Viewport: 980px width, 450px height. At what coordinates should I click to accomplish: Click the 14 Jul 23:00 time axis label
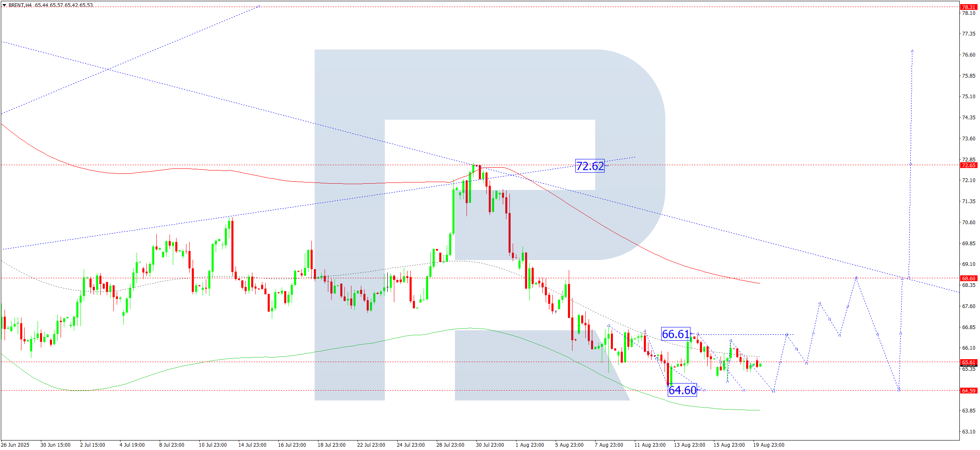pos(252,445)
